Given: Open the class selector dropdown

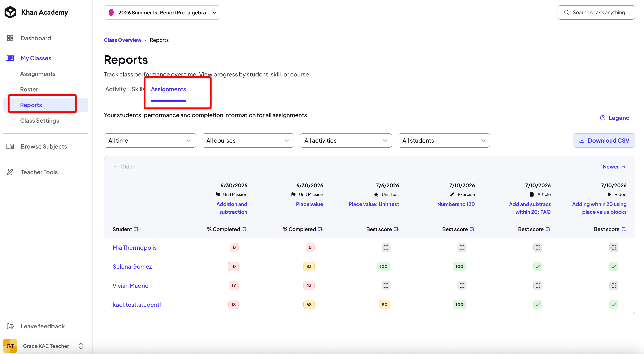Looking at the screenshot, I should [x=162, y=12].
